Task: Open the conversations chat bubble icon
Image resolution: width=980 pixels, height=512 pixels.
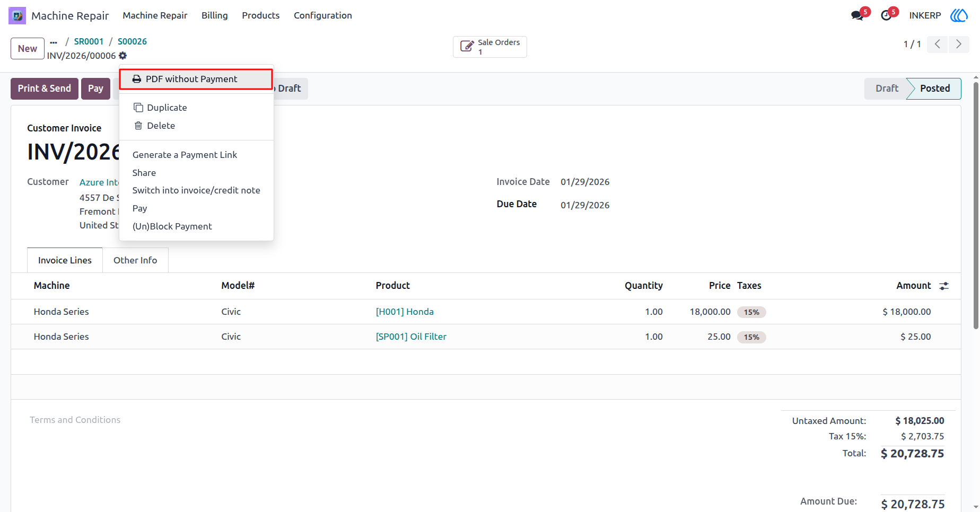Action: [857, 15]
